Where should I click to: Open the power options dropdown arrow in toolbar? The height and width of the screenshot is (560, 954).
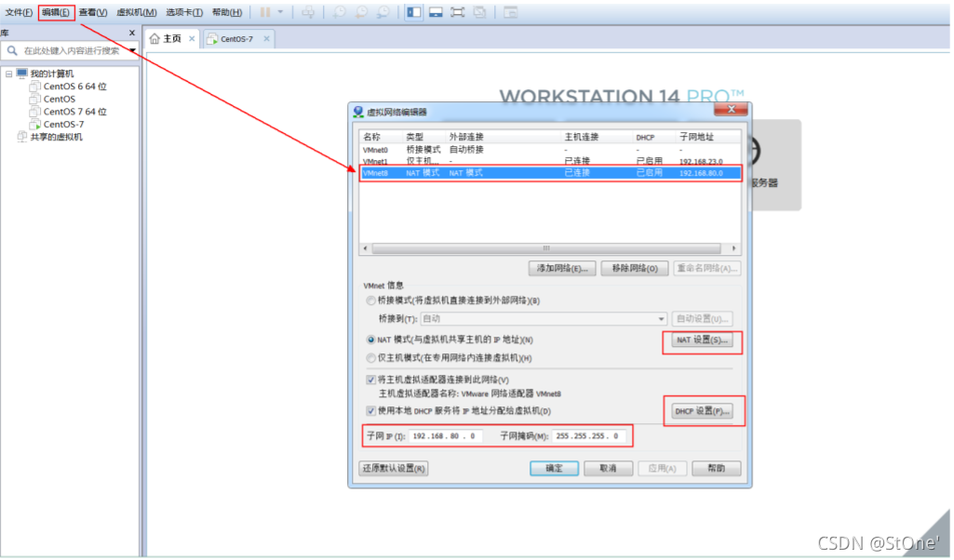[x=280, y=12]
